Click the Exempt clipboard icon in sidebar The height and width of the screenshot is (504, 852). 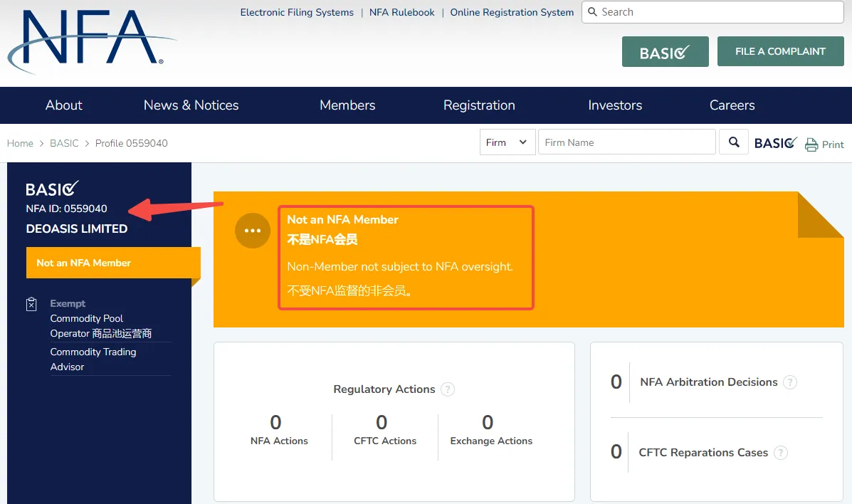[x=31, y=304]
